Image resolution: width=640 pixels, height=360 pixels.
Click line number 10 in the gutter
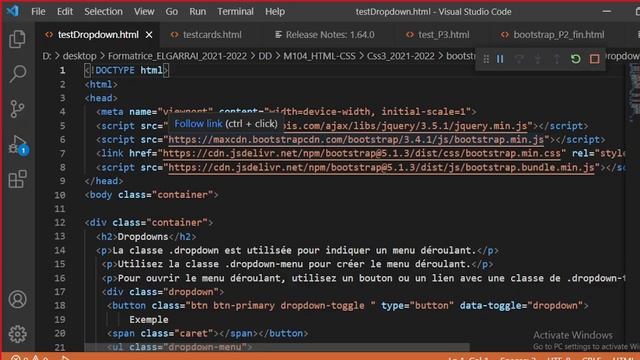point(60,195)
